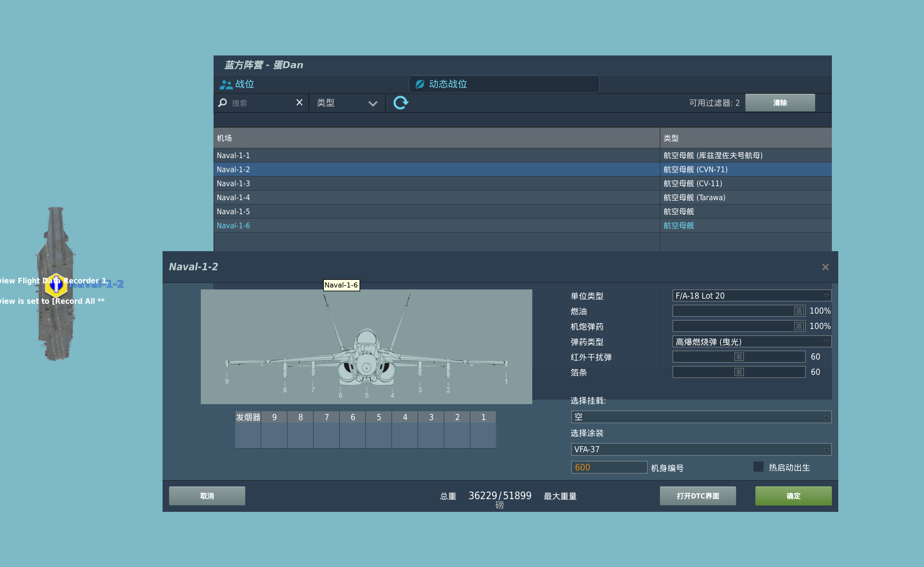924x567 pixels.
Task: Click the search magnifier icon
Action: pos(223,103)
